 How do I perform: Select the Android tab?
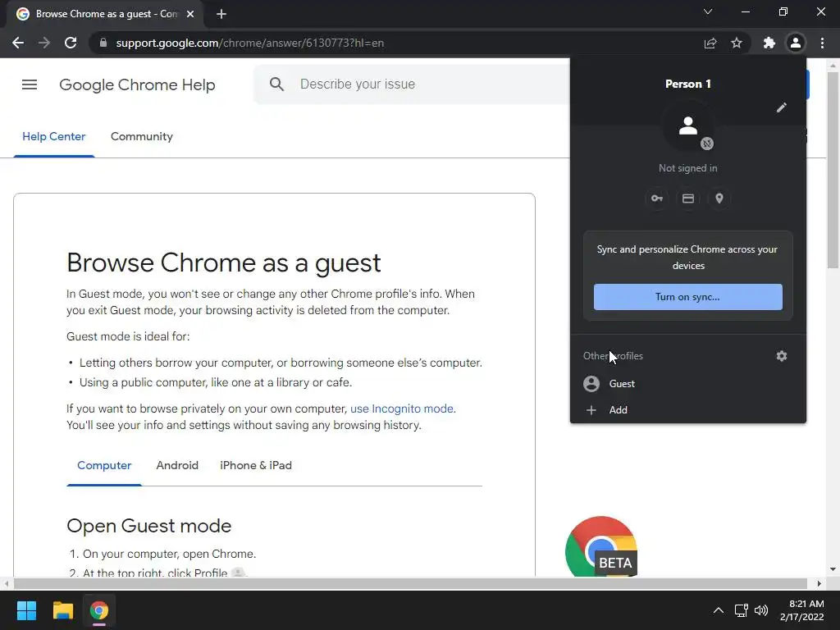[177, 465]
